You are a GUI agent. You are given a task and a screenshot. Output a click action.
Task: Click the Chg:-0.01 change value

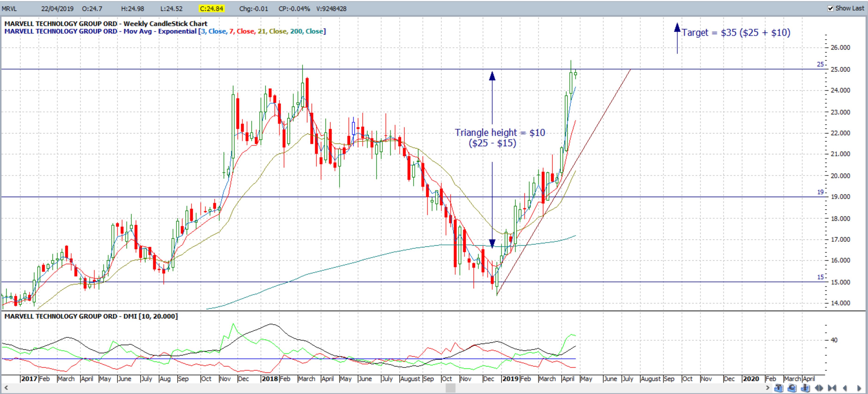254,9
